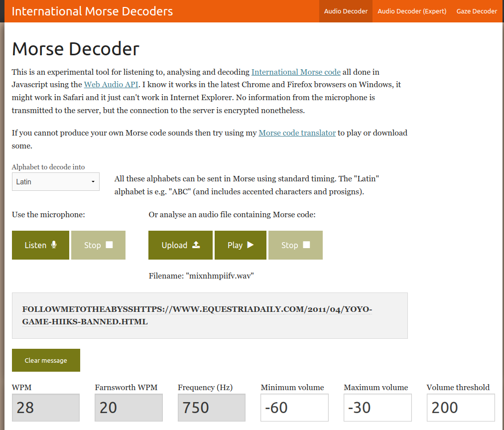
Task: Click the Minimum volume input field
Action: coord(294,408)
